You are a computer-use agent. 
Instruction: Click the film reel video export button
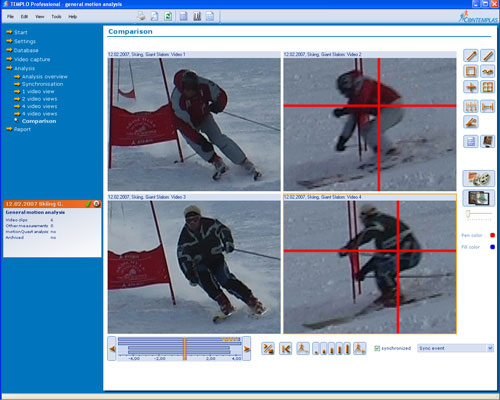pos(479,179)
